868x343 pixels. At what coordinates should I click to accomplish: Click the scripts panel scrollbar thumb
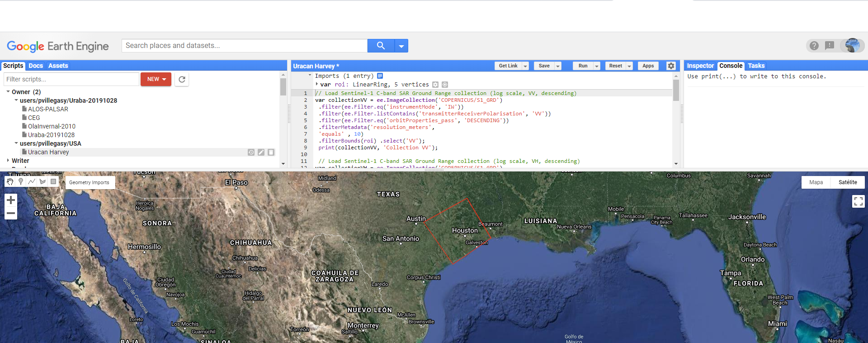click(283, 87)
